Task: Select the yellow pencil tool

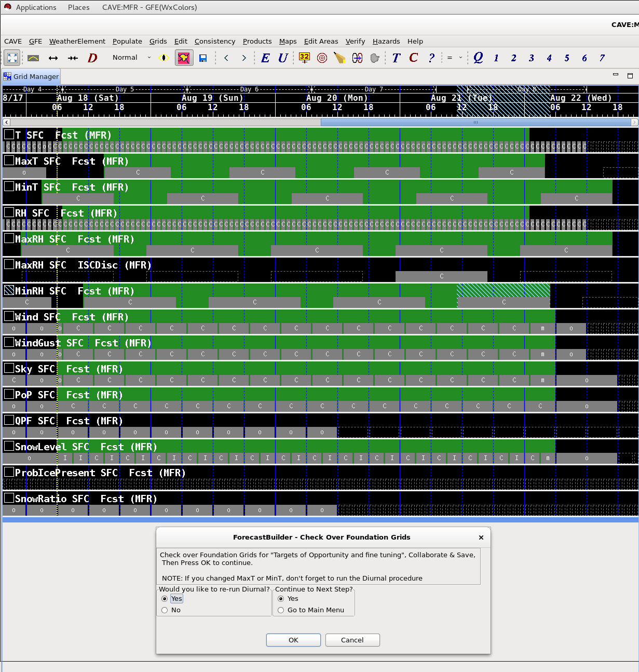Action: 339,58
